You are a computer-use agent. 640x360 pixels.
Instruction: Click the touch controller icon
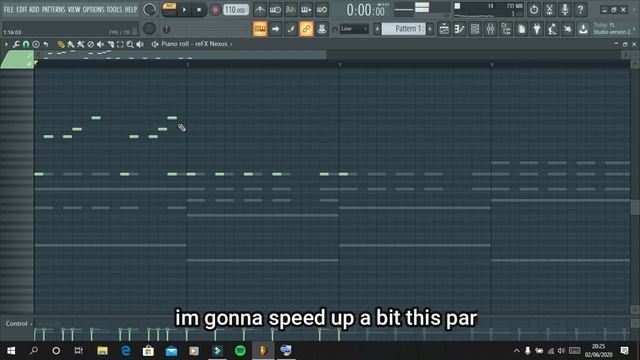coord(568,29)
